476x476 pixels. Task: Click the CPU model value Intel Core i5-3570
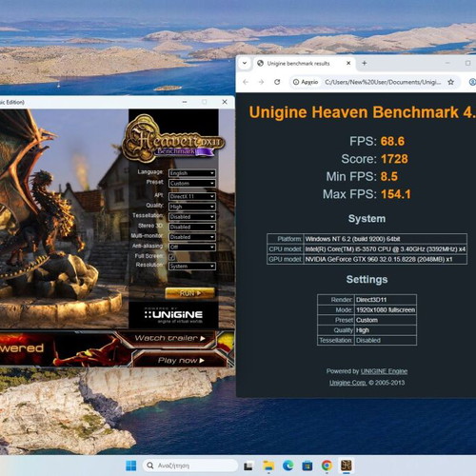(x=386, y=249)
